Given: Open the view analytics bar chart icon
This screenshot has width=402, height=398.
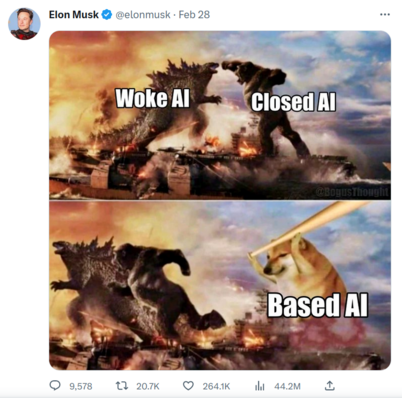Looking at the screenshot, I should tap(259, 386).
